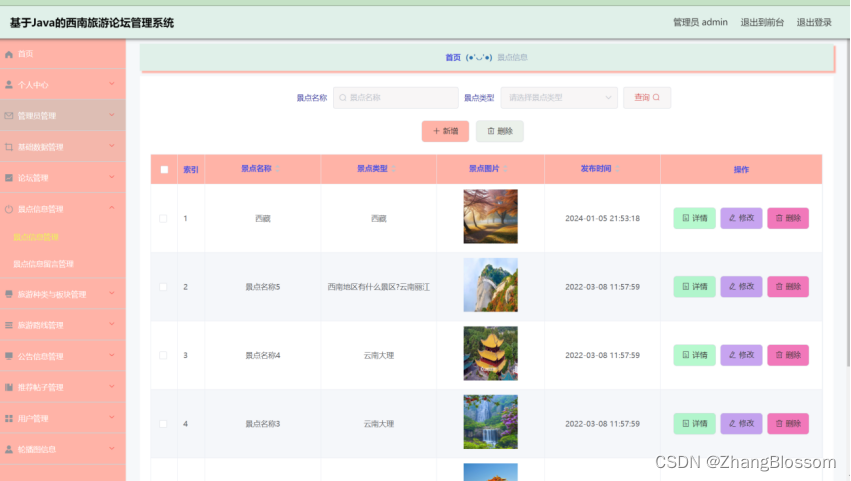
Task: Click 修改 for the 景点名称5 row
Action: point(741,287)
